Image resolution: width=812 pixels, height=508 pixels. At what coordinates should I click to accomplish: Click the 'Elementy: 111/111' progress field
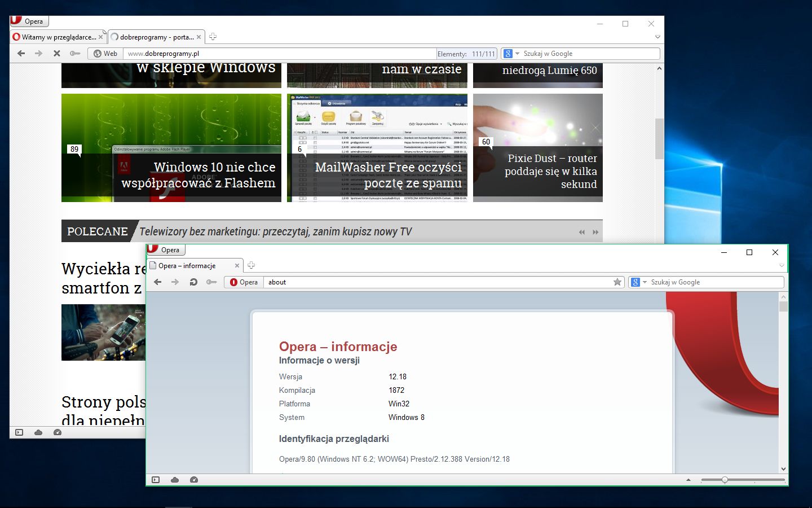click(x=466, y=54)
